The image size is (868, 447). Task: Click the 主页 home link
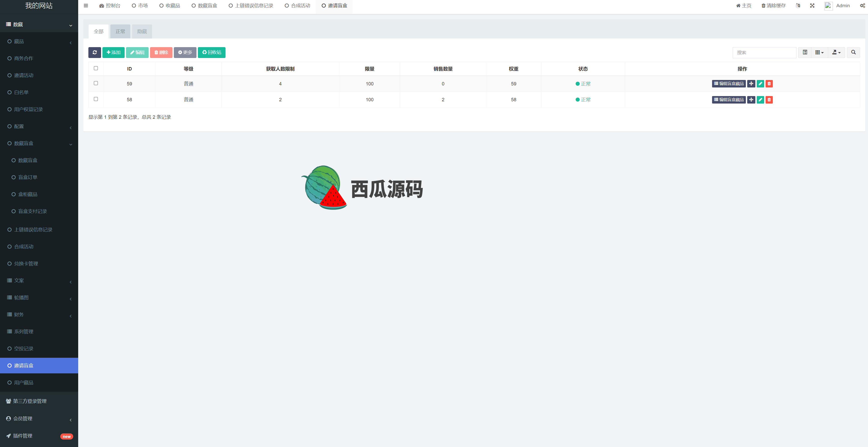(744, 6)
